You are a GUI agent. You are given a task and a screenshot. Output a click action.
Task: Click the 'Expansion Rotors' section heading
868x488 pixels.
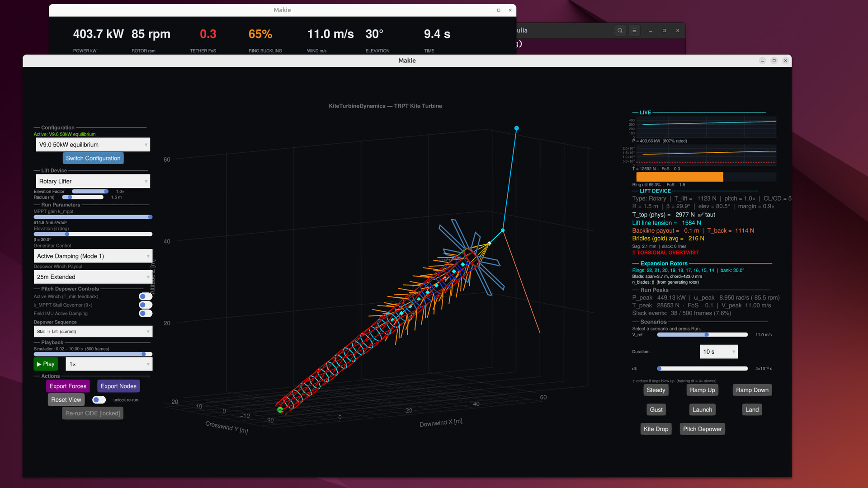[664, 263]
